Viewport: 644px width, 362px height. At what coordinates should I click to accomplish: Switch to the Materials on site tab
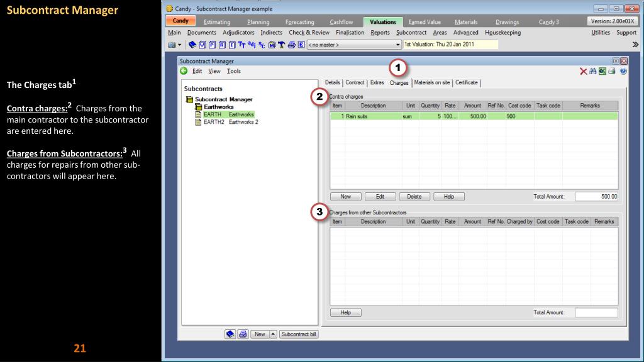click(432, 82)
